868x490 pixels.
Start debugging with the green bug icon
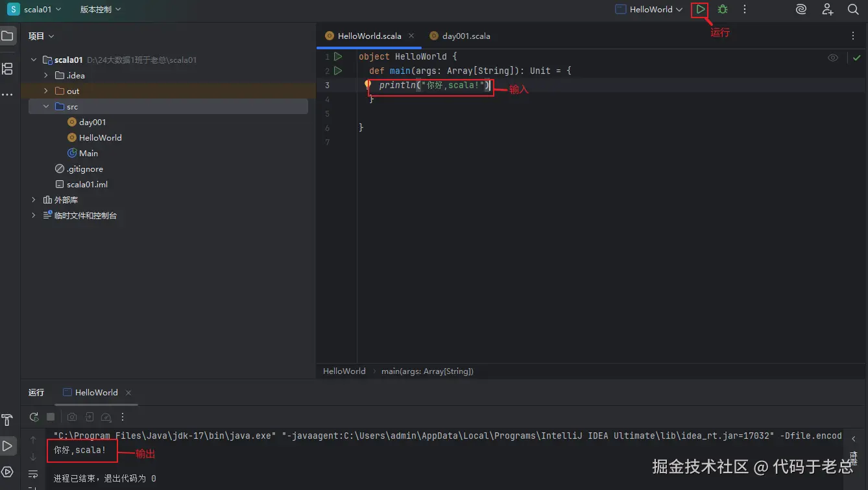723,10
